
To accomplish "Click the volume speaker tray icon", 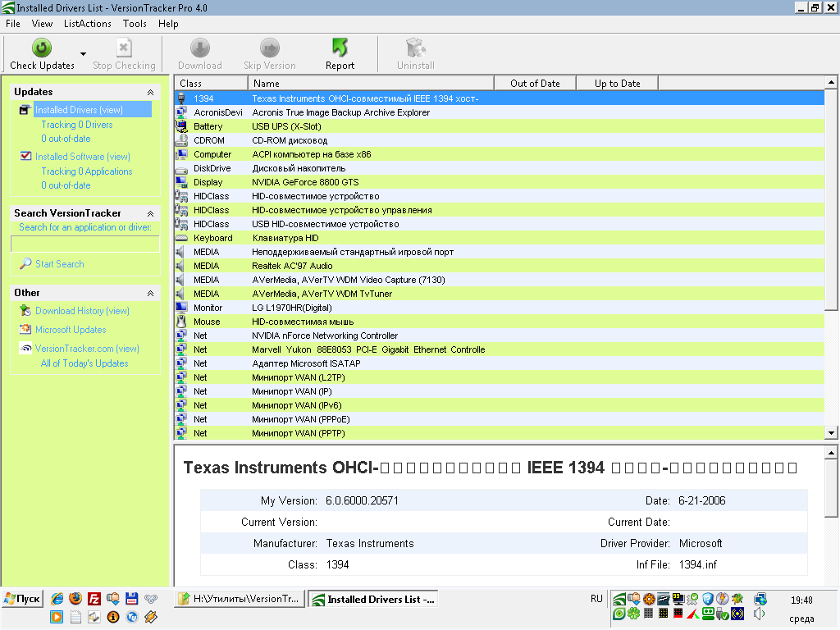I will pos(759,614).
